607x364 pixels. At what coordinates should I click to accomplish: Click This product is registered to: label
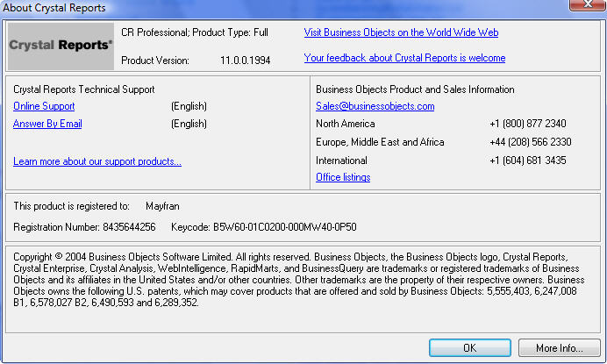[x=72, y=206]
